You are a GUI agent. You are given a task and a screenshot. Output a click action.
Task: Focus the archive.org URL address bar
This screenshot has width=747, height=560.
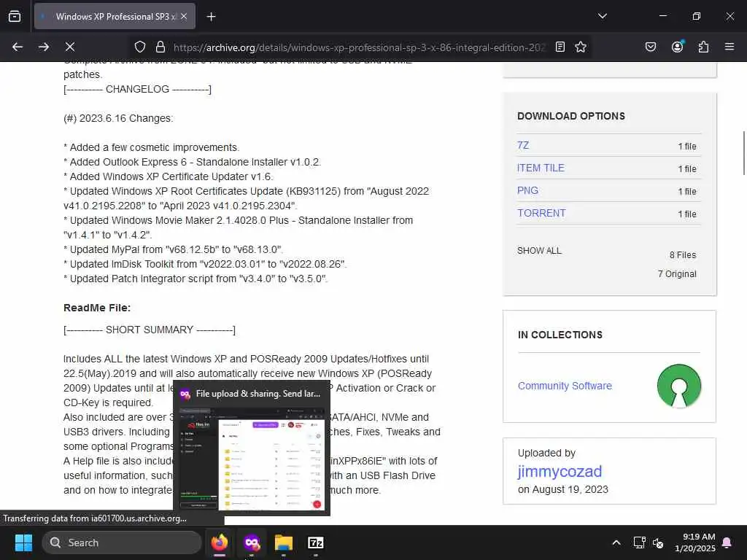click(360, 47)
